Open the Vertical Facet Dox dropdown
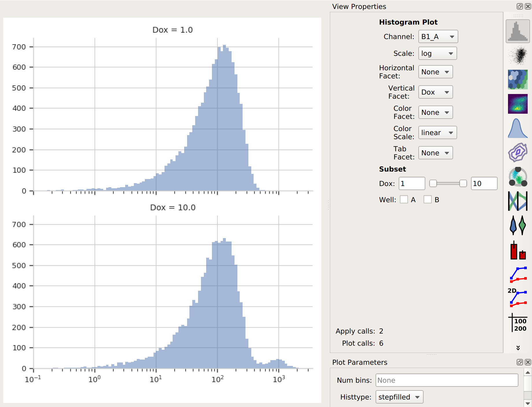Viewport: 532px width, 407px height. pyautogui.click(x=435, y=92)
